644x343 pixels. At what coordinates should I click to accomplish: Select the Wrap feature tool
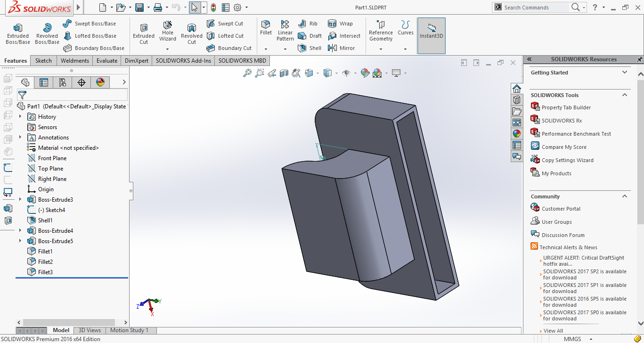[x=340, y=24]
